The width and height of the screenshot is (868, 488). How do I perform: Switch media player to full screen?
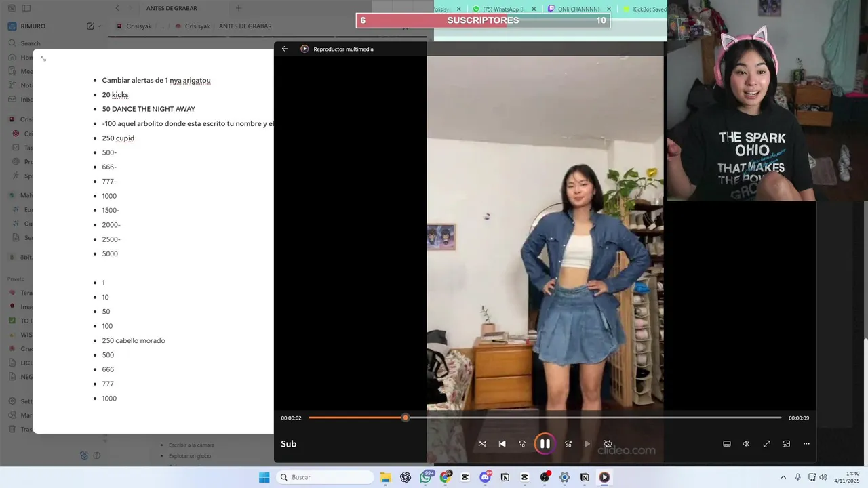pyautogui.click(x=766, y=444)
